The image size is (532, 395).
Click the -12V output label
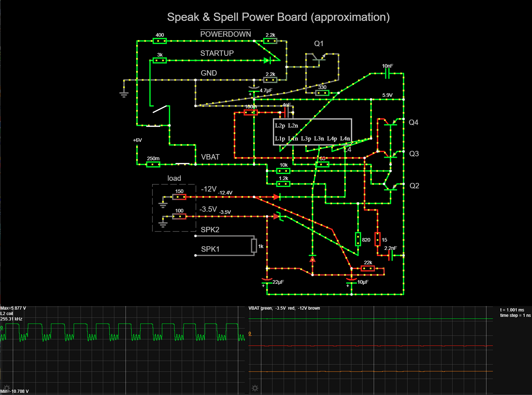(209, 189)
